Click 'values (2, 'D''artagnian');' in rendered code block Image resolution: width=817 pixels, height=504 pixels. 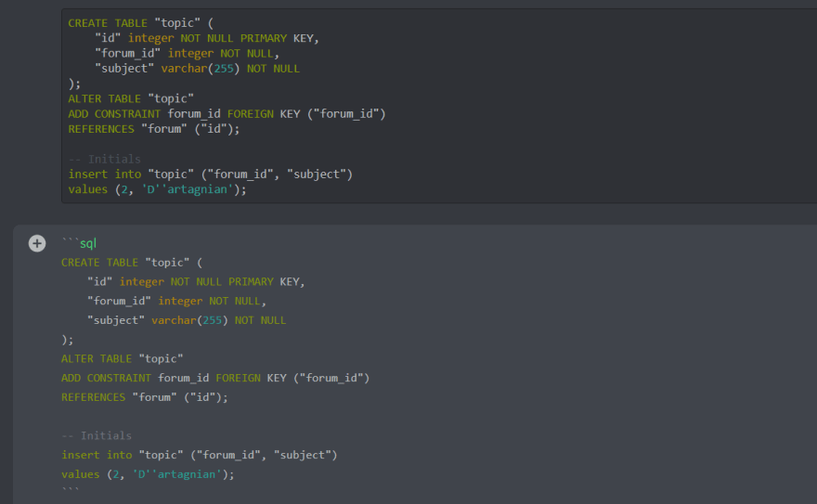pos(157,189)
